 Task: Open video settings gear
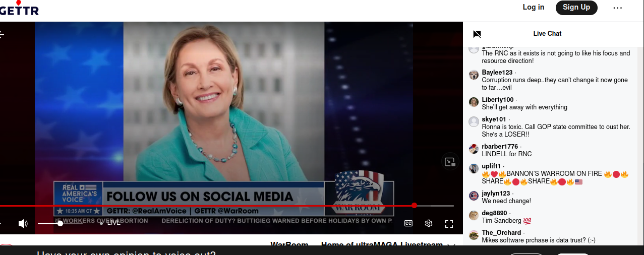[429, 223]
